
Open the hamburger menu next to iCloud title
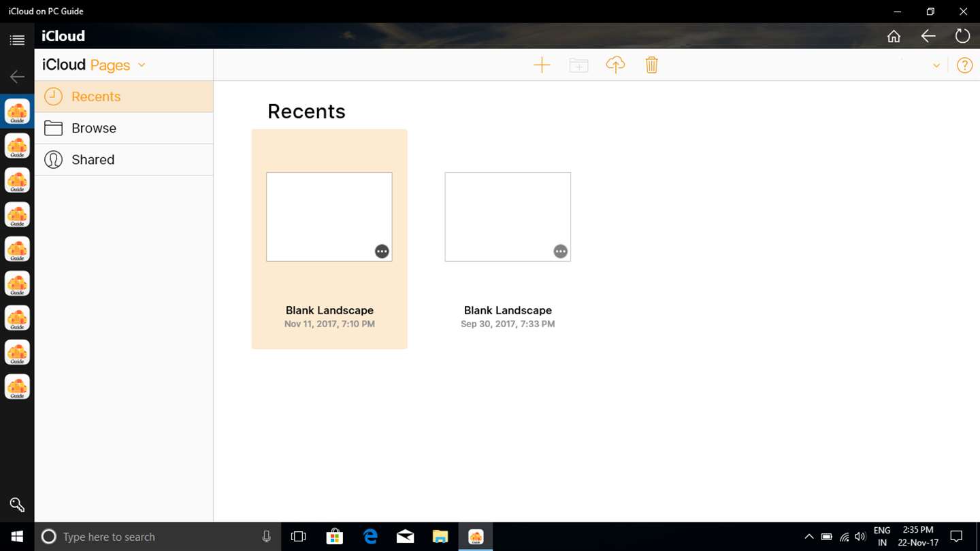coord(17,41)
